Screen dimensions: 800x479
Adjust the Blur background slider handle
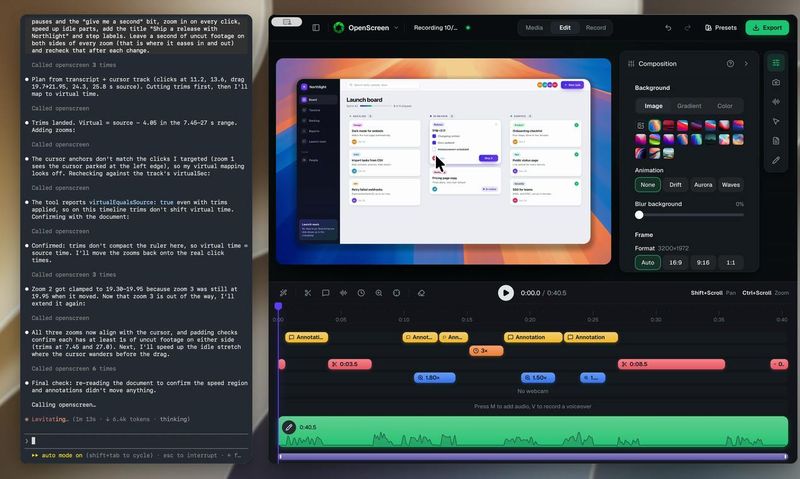639,215
